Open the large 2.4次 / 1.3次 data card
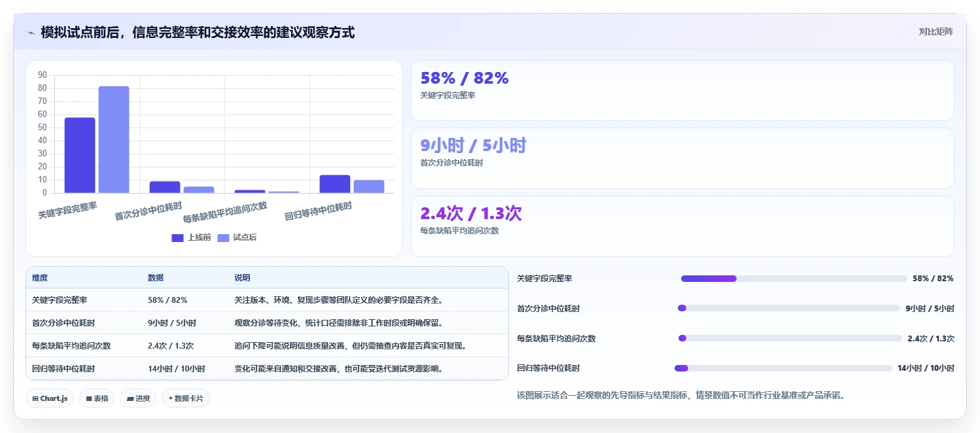980x433 pixels. [682, 226]
